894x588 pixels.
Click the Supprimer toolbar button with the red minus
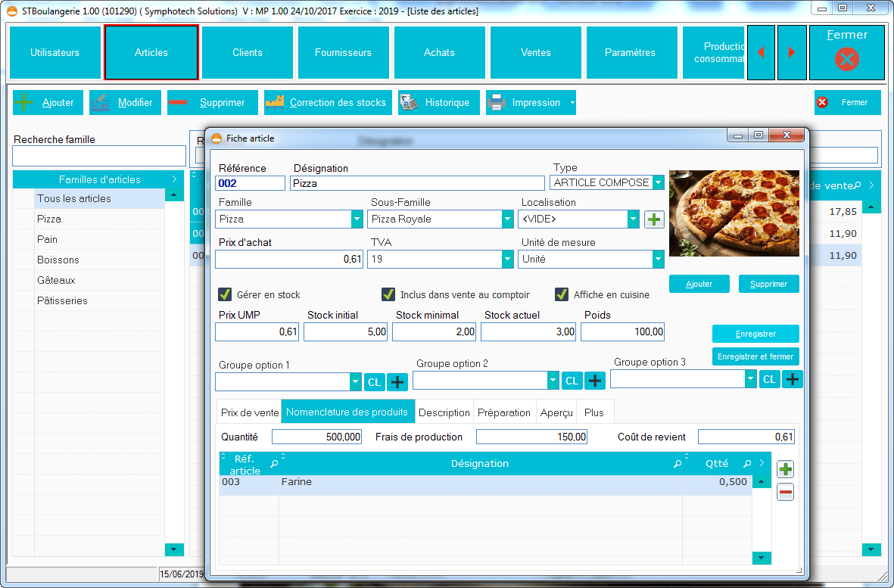click(212, 103)
